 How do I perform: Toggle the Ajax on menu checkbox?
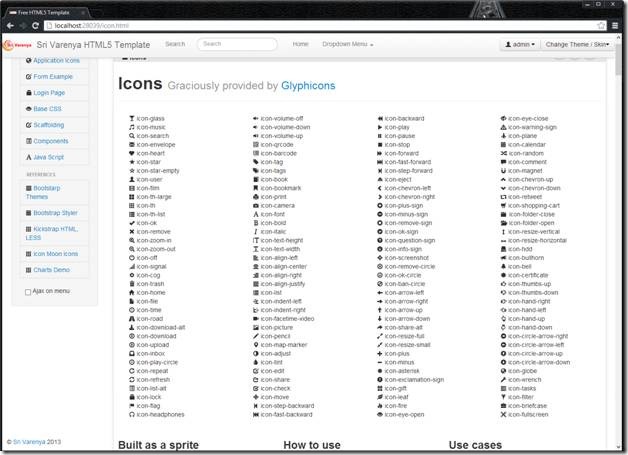(28, 292)
